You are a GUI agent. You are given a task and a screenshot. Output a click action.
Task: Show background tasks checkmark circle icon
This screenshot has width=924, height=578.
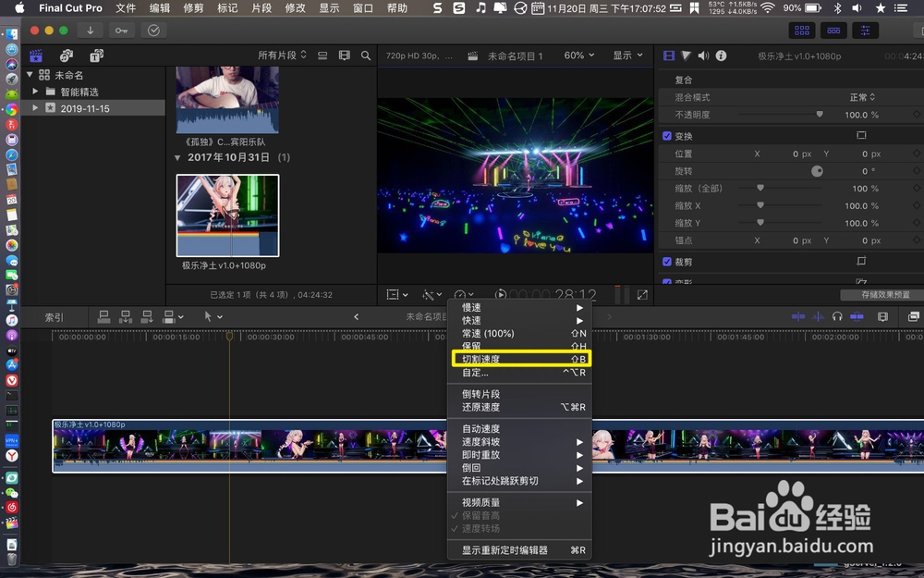[153, 31]
